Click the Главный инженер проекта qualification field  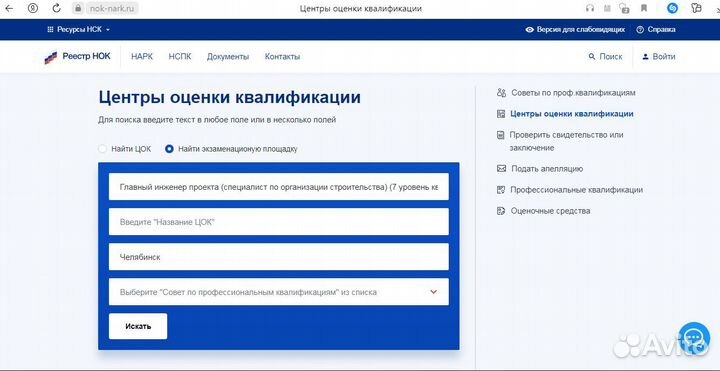(x=279, y=187)
